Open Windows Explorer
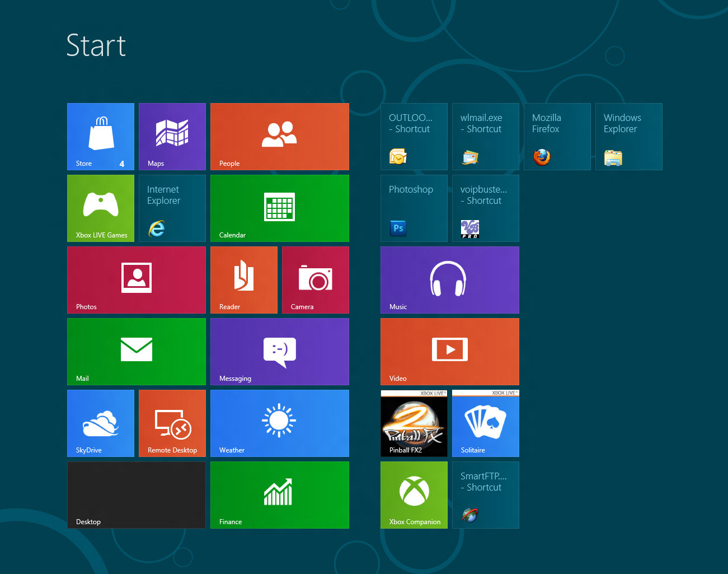 coord(628,136)
